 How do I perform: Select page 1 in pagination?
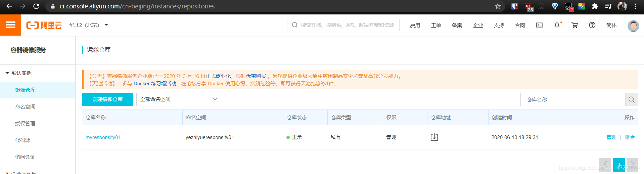(619, 165)
